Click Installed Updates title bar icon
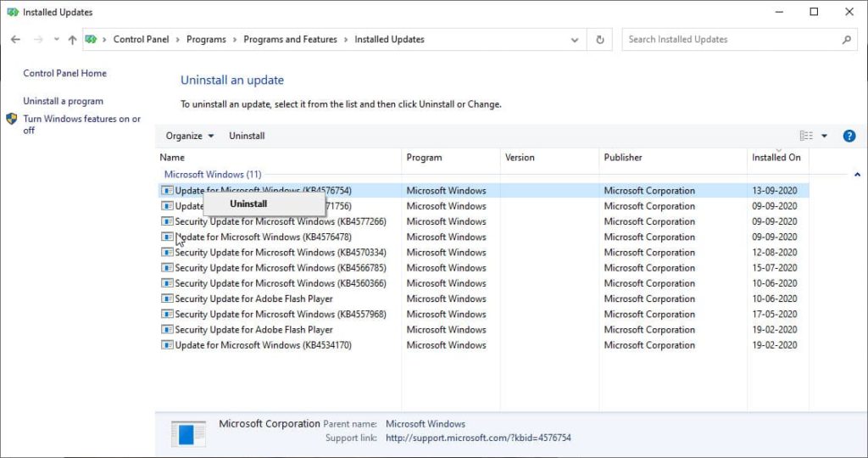The image size is (868, 458). pos(12,12)
